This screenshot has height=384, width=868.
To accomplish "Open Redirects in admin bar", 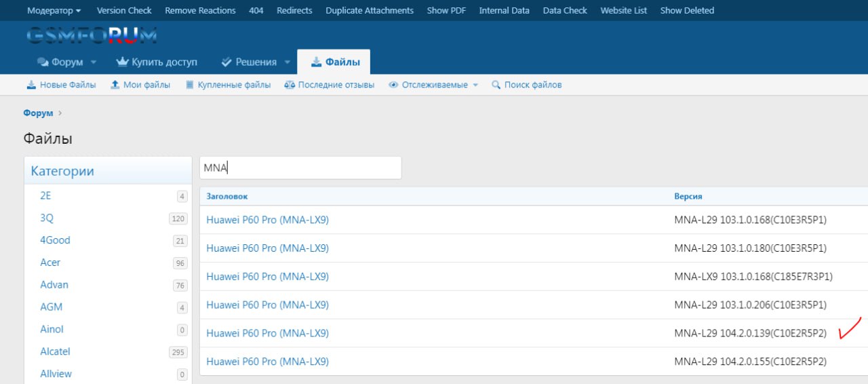I will click(295, 10).
